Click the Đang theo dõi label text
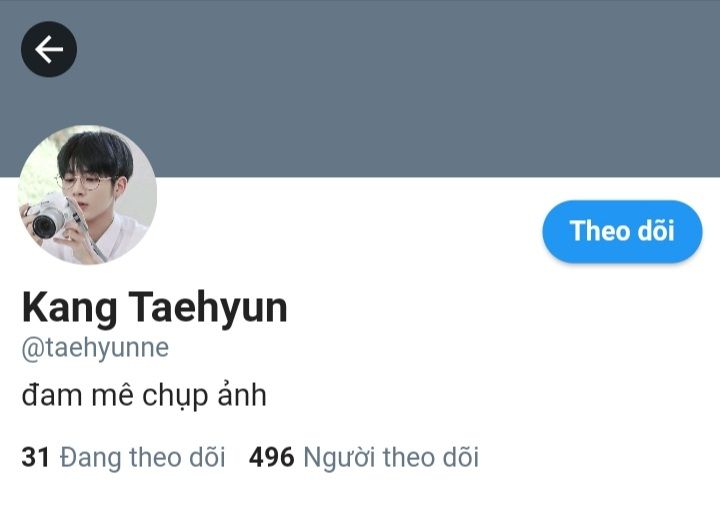The image size is (720, 515). (143, 457)
